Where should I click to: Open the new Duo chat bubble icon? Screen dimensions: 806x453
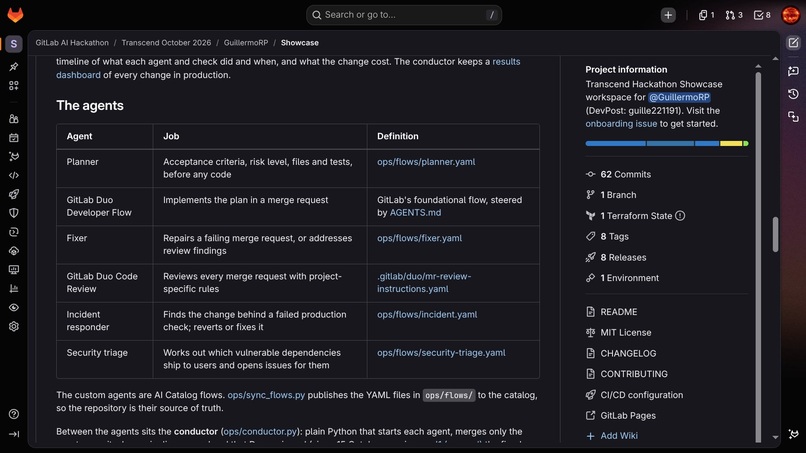(x=793, y=71)
